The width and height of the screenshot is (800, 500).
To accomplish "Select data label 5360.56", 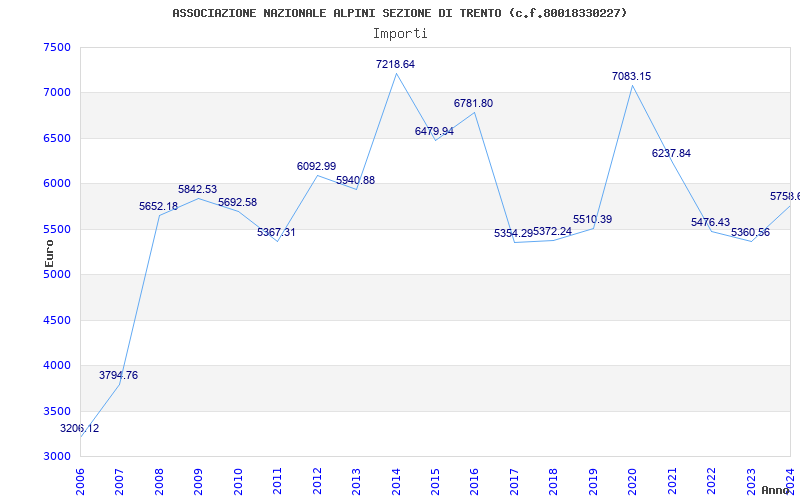I will [751, 233].
